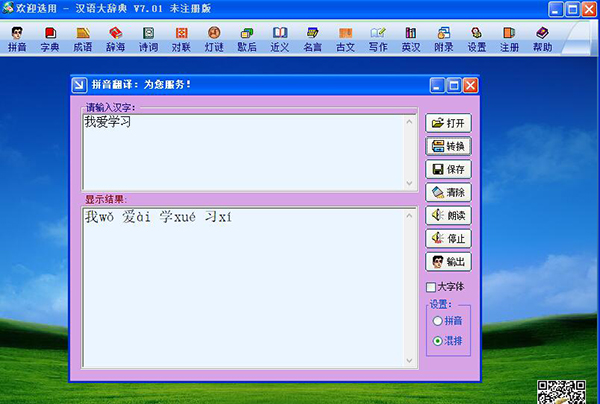Open the 设置 settings toolbar icon

tap(477, 39)
